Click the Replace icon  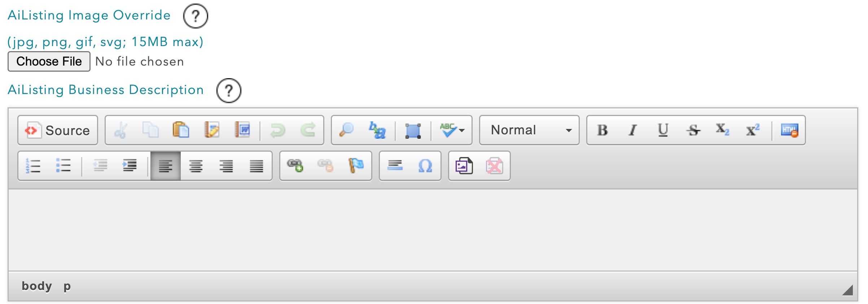pos(377,130)
